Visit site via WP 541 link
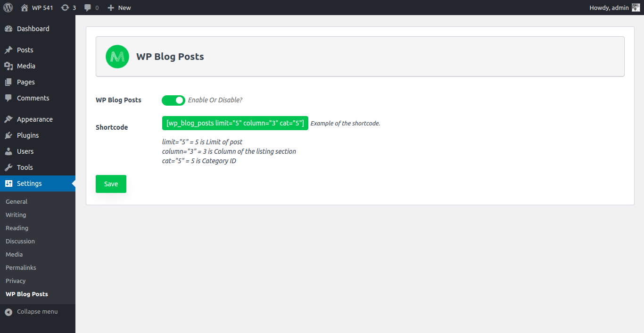The image size is (644, 333). coord(42,8)
